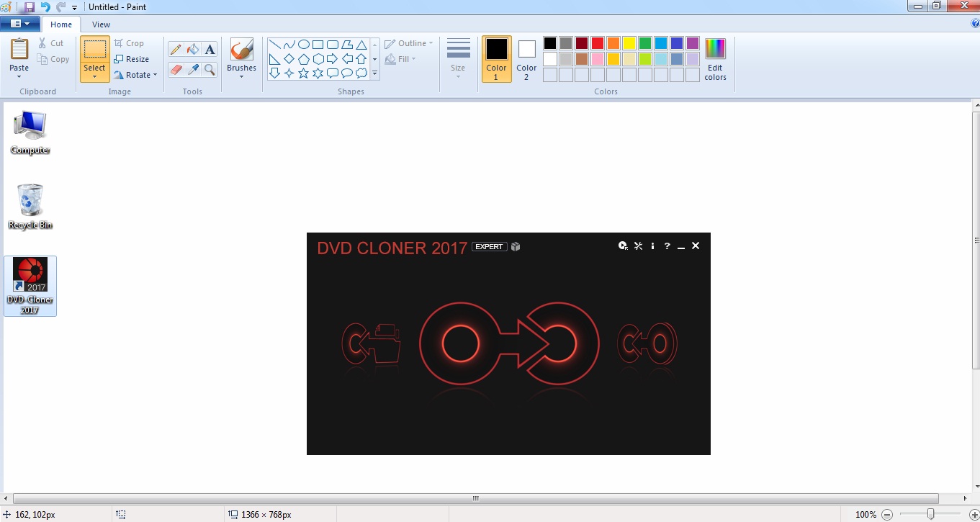Viewport: 980px width, 522px height.
Task: Choose the Up arrow shape
Action: pyautogui.click(x=361, y=59)
